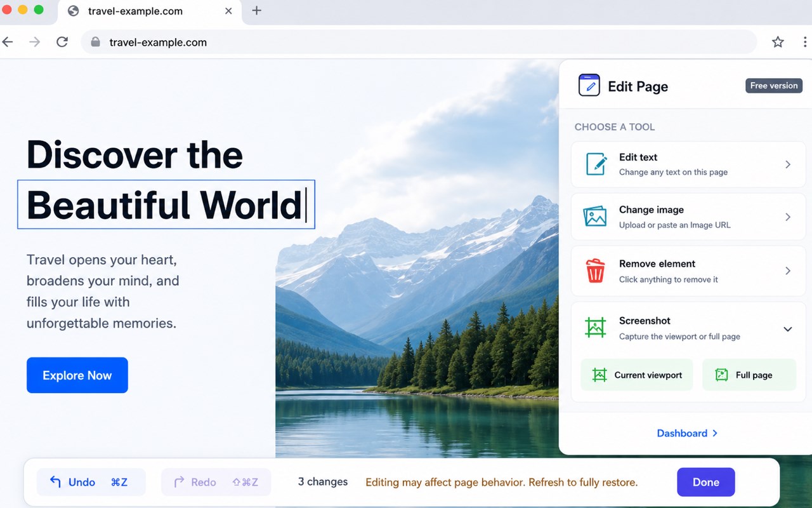Screen dimensions: 812x508
Task: Click the Undo button
Action: coord(91,482)
